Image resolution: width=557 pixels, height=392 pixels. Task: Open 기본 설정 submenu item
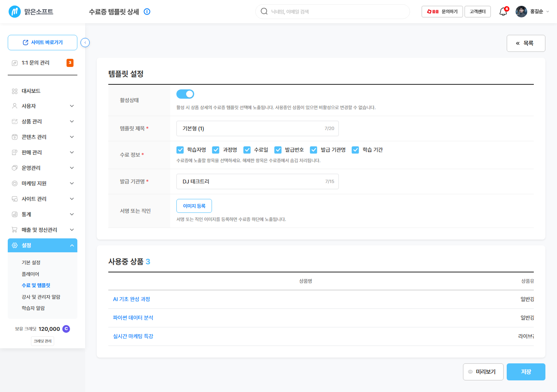pos(31,262)
